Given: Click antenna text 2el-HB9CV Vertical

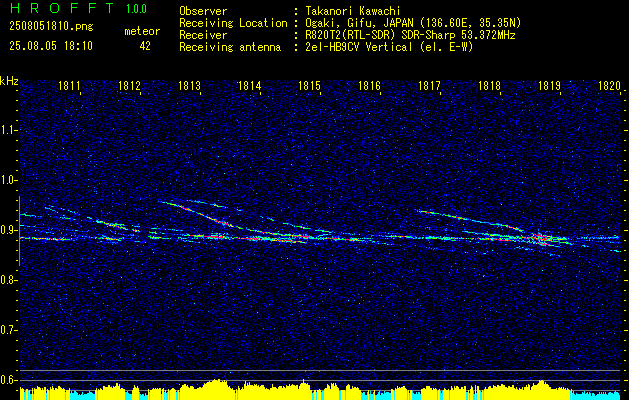Looking at the screenshot, I should click(x=359, y=47).
